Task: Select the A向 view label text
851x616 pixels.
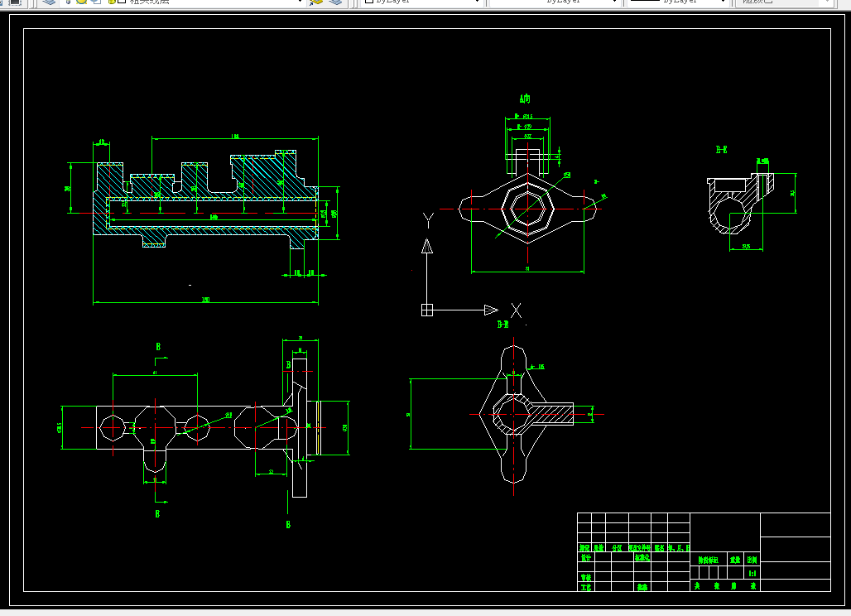Action: [525, 99]
